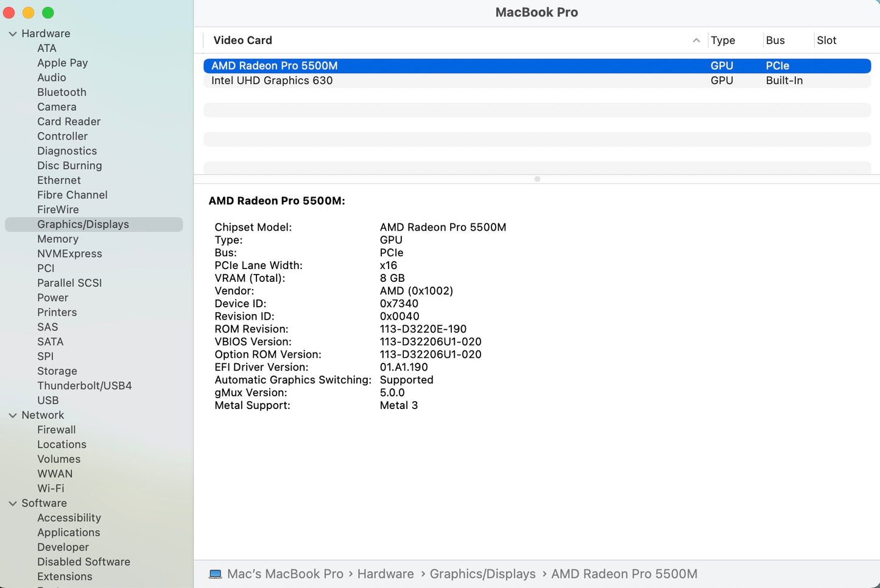
Task: Sort by the Bus column header
Action: [x=775, y=40]
